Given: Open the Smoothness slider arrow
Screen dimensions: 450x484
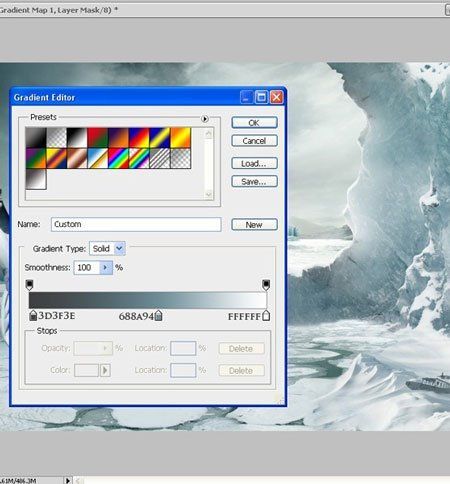Looking at the screenshot, I should click(106, 268).
